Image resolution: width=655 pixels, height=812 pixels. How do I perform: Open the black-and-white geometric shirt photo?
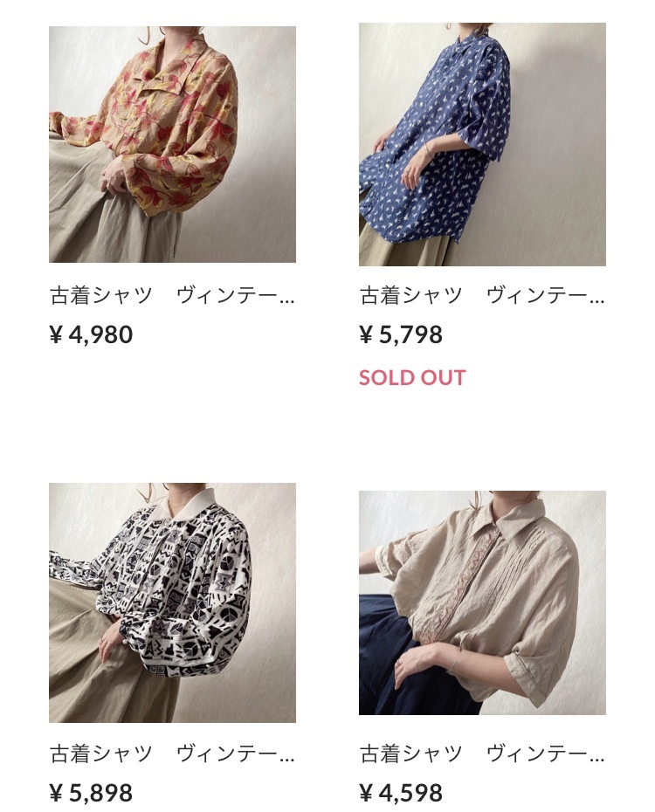172,602
